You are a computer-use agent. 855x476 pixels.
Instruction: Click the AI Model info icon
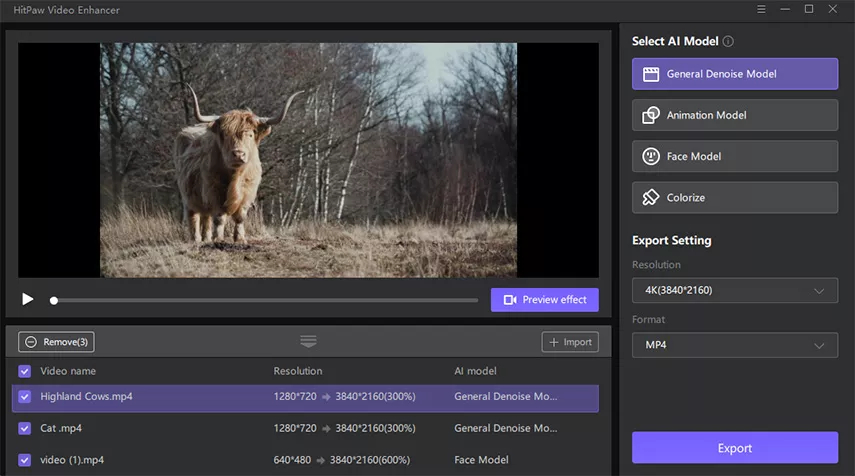click(728, 42)
